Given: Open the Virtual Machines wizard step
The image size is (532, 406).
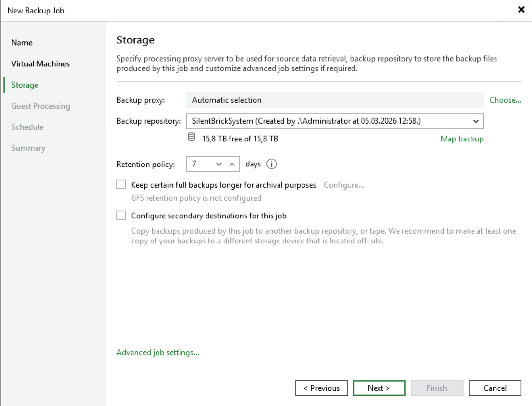Looking at the screenshot, I should [x=40, y=64].
